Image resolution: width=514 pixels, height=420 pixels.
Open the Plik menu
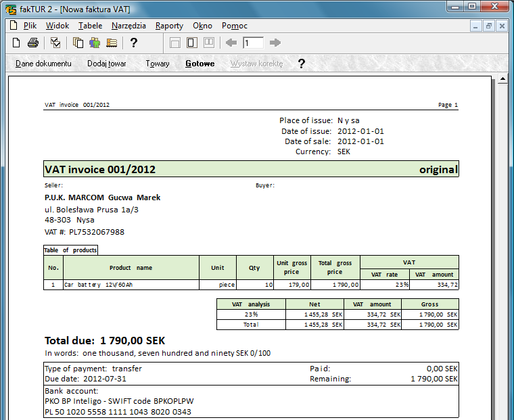click(30, 26)
